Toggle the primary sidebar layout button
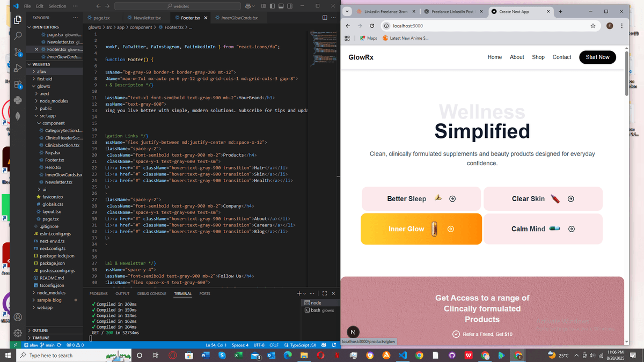Image resolution: width=644 pixels, height=362 pixels. (x=272, y=6)
